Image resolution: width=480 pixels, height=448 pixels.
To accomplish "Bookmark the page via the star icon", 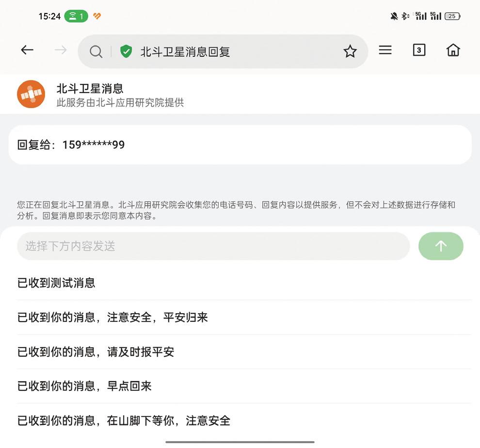I will click(350, 50).
